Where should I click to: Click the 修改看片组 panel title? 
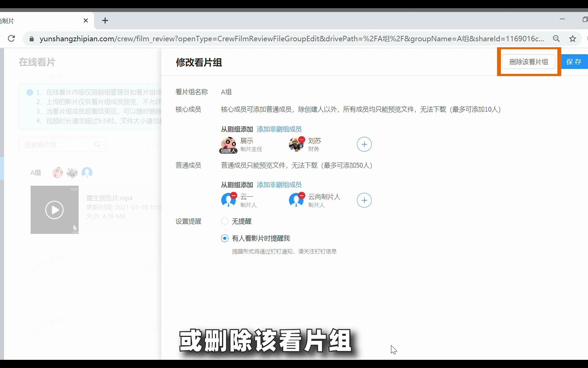[x=199, y=62]
